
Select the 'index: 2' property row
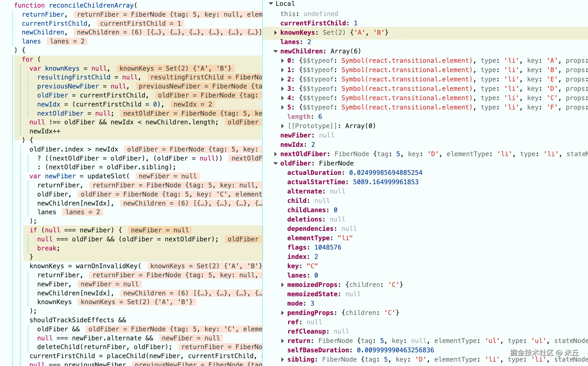303,257
